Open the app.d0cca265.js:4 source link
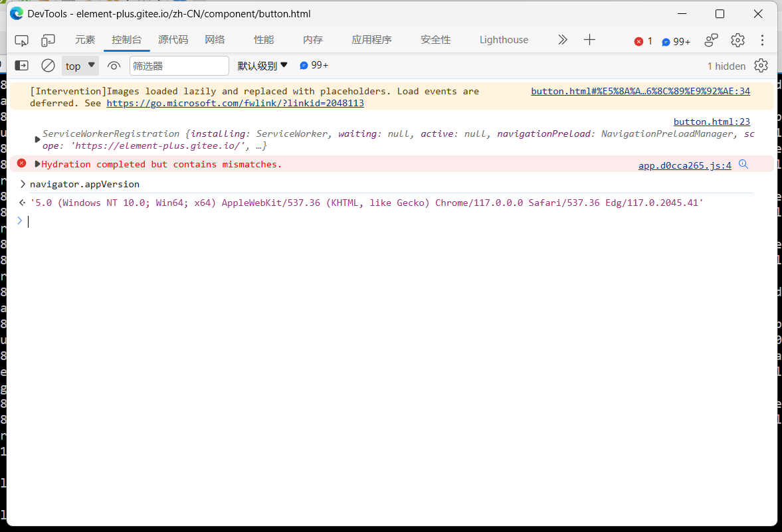Screen dimensions: 782x532 (684, 165)
